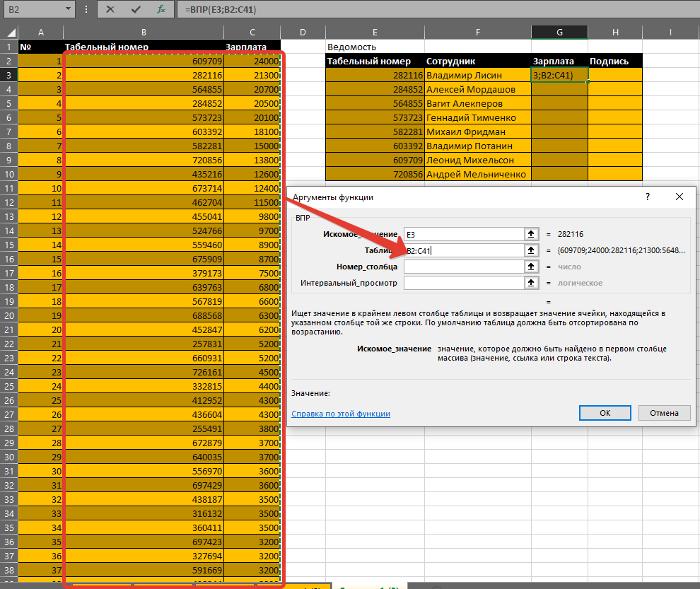Select column A header
Screen dimensions: 700x589
click(40, 32)
